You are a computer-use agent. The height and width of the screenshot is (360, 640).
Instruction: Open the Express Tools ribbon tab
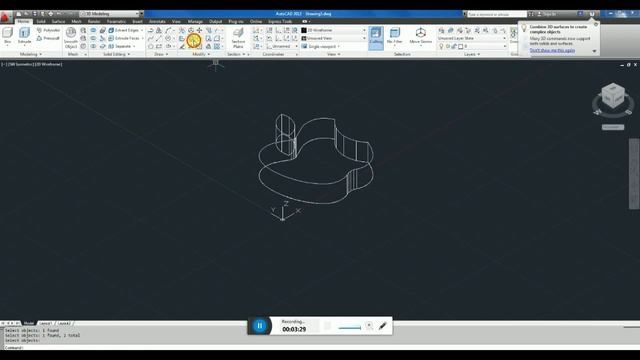click(280, 21)
